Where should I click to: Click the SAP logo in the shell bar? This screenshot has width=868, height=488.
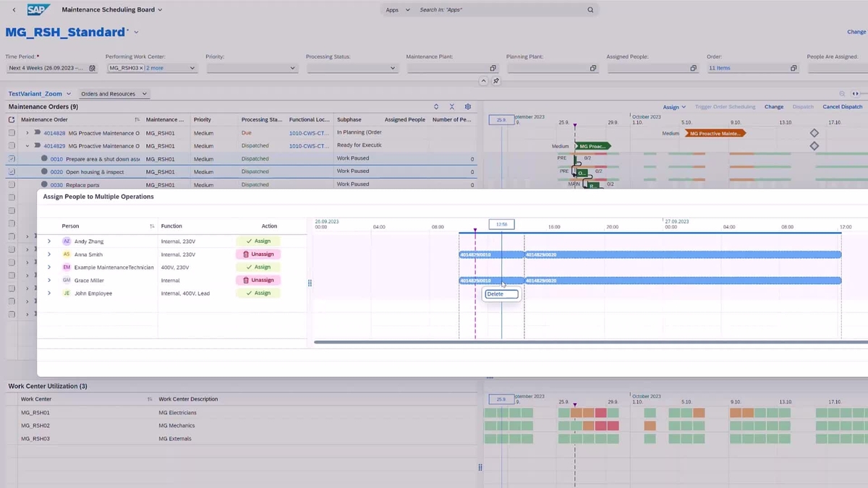pyautogui.click(x=38, y=9)
